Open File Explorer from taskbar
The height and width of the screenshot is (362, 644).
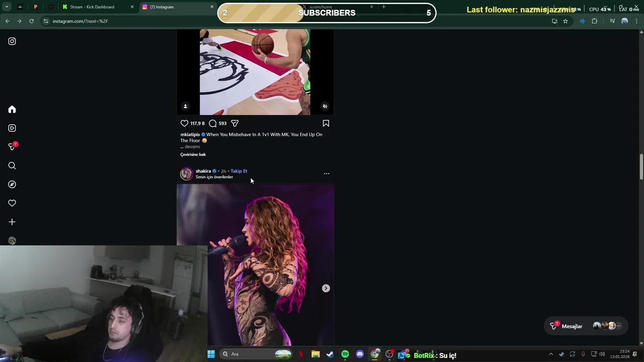click(315, 354)
